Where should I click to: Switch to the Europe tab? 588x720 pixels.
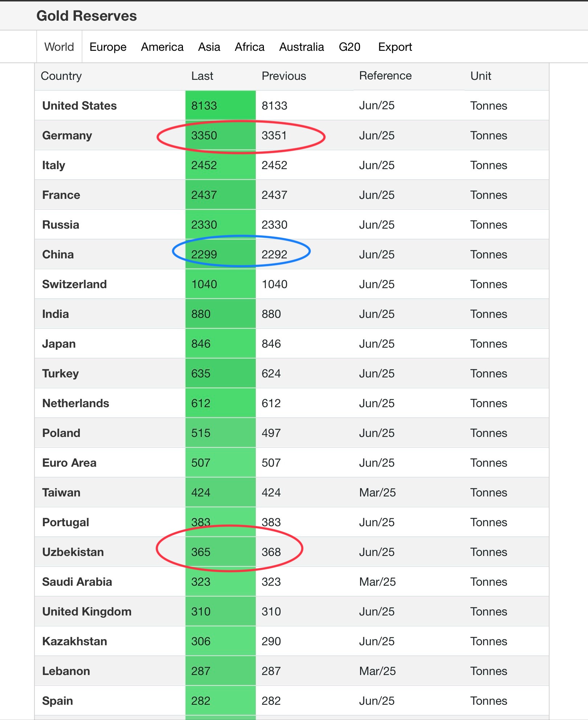(x=108, y=47)
